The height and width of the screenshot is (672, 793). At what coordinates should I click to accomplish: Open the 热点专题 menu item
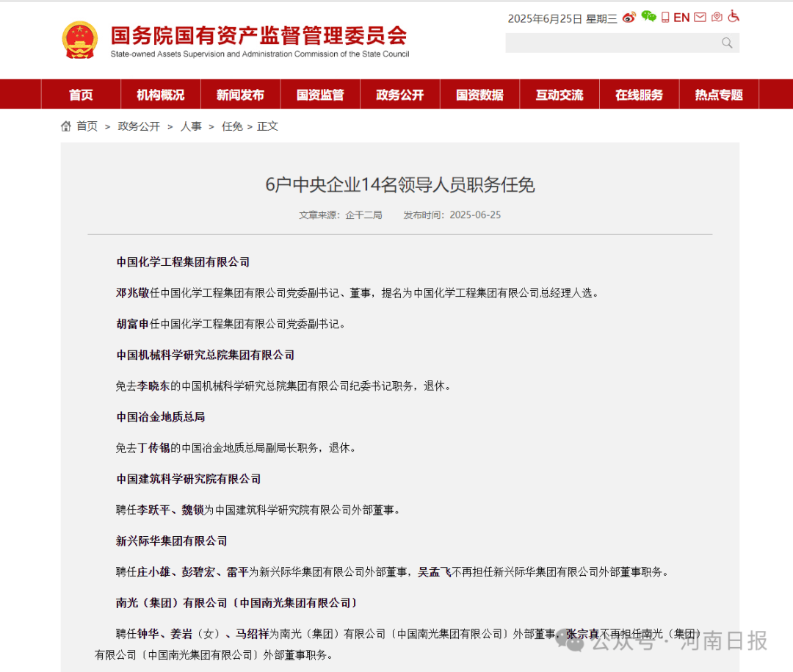coord(719,95)
